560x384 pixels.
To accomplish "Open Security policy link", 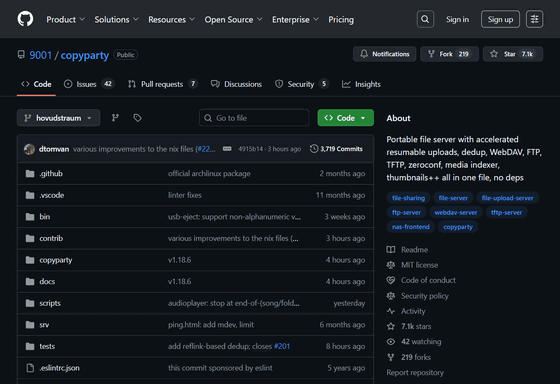I will tap(425, 296).
